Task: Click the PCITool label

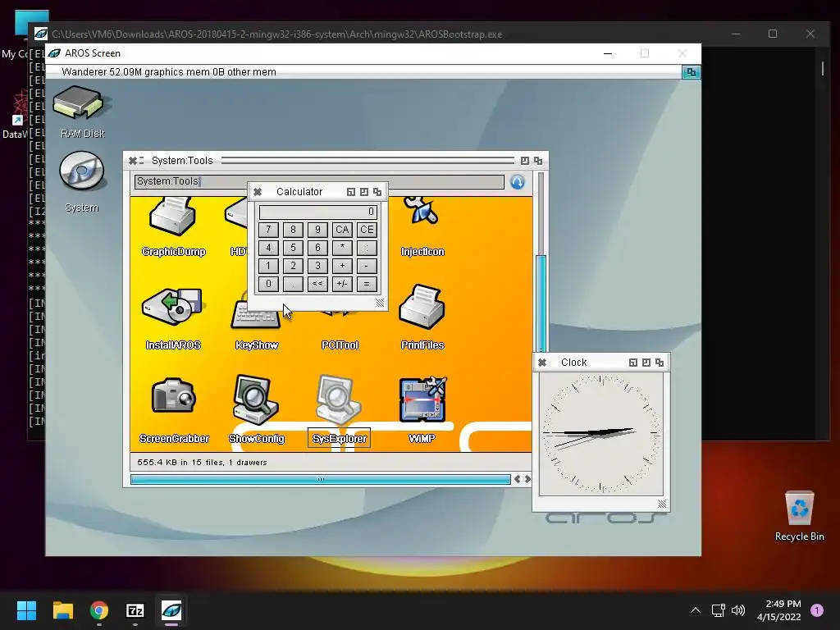Action: point(340,345)
